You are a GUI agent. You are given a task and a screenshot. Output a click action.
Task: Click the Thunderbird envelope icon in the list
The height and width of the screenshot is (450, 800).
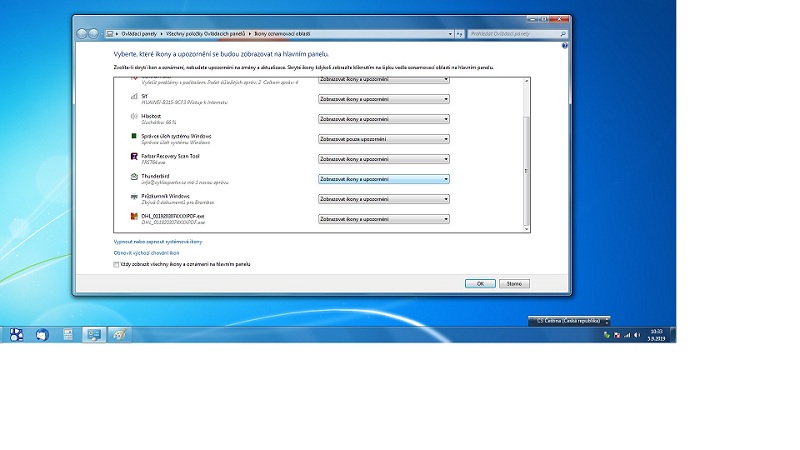click(x=134, y=176)
